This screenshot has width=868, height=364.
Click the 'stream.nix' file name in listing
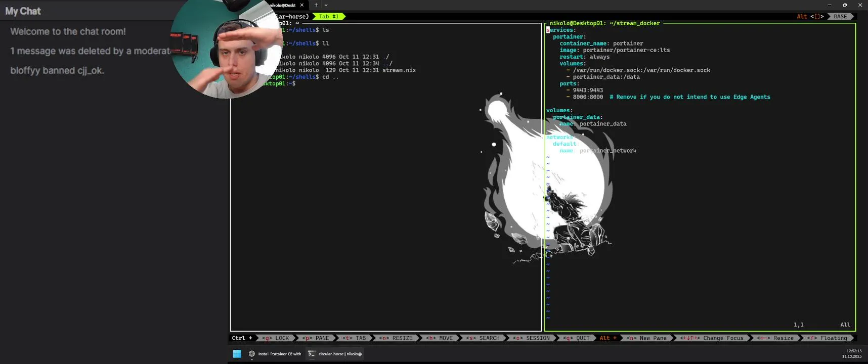(x=399, y=70)
